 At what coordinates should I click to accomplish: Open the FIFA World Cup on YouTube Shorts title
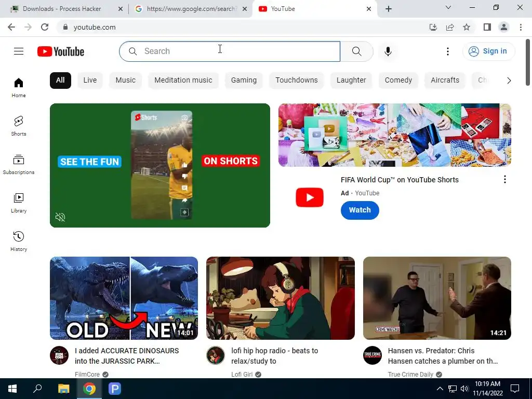(x=400, y=180)
